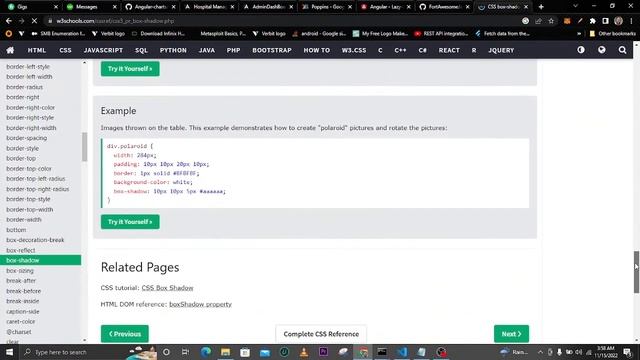Open box-decoration-break in the sidebar
Viewport: 640px width, 360px height.
tap(35, 240)
